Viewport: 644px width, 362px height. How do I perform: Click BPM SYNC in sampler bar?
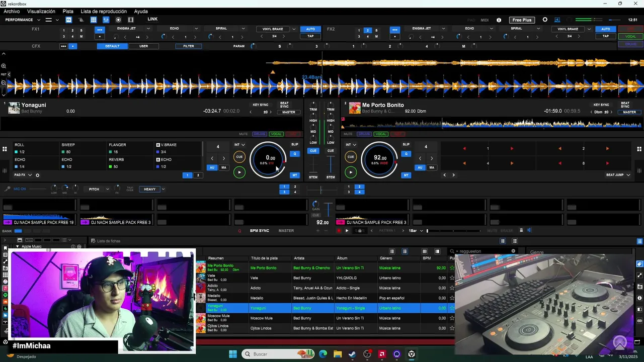point(260,231)
